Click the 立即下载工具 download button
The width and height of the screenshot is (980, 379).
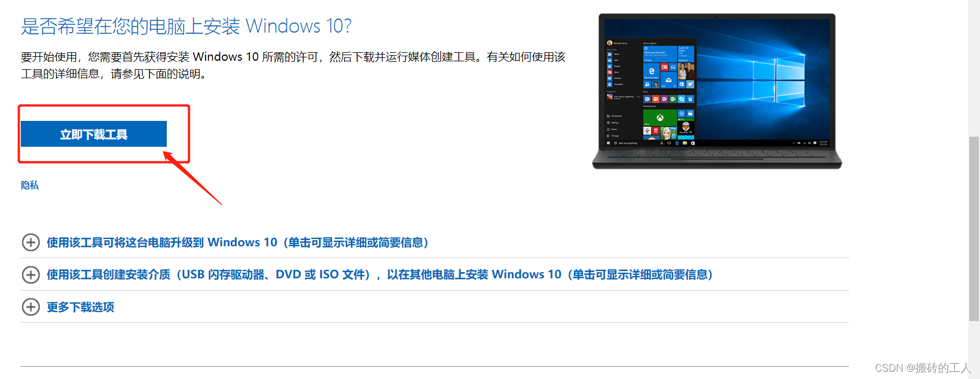[x=94, y=134]
